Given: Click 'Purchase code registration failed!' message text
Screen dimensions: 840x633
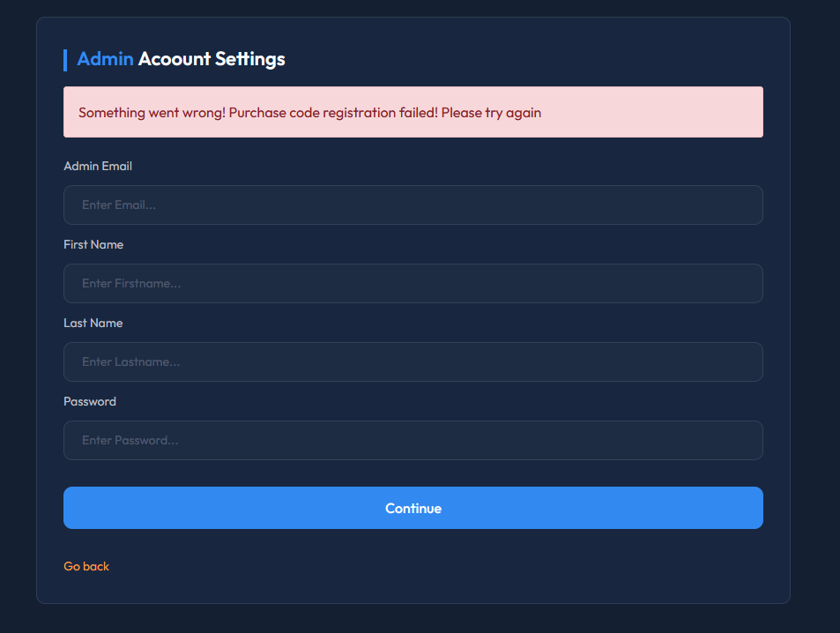Looking at the screenshot, I should (332, 113).
